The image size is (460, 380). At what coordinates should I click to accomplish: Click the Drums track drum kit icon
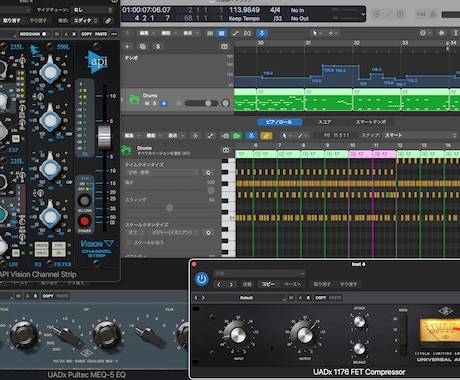click(134, 99)
